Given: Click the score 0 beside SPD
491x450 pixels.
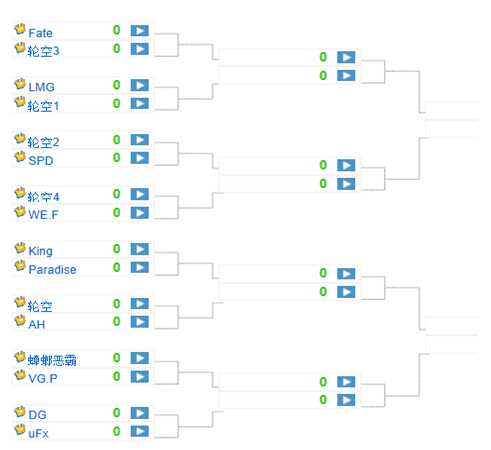Looking at the screenshot, I should pyautogui.click(x=116, y=158).
